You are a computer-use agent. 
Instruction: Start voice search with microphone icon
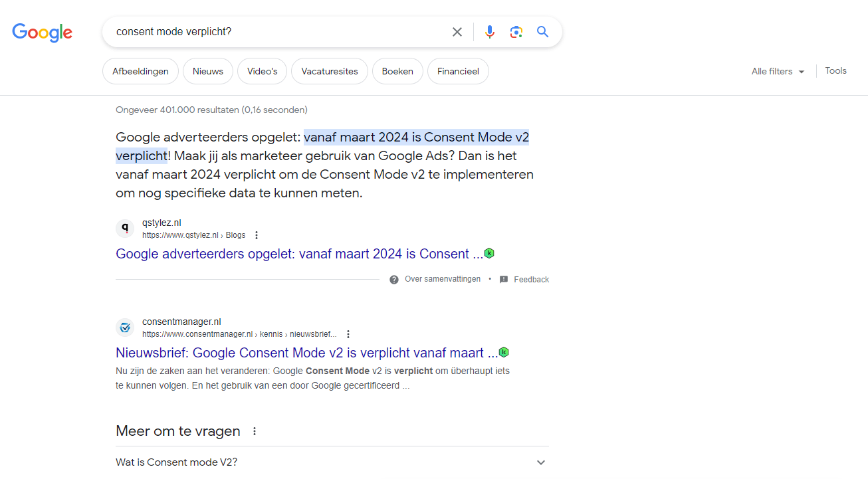click(490, 32)
